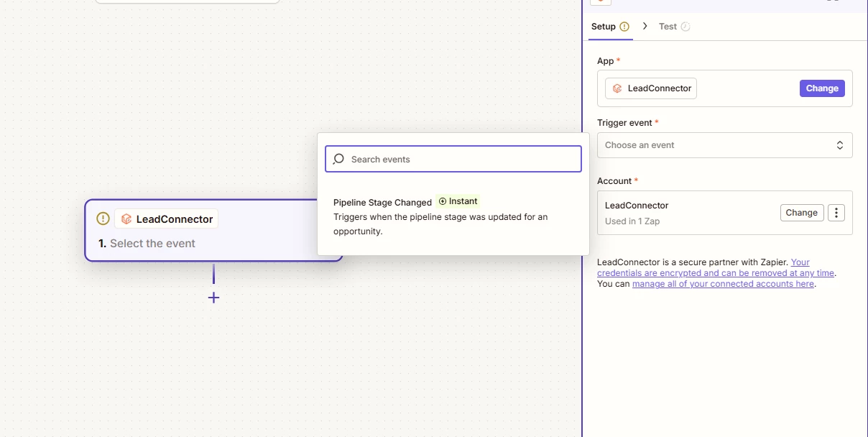Add a step with the plus icon
The width and height of the screenshot is (868, 437).
point(213,298)
